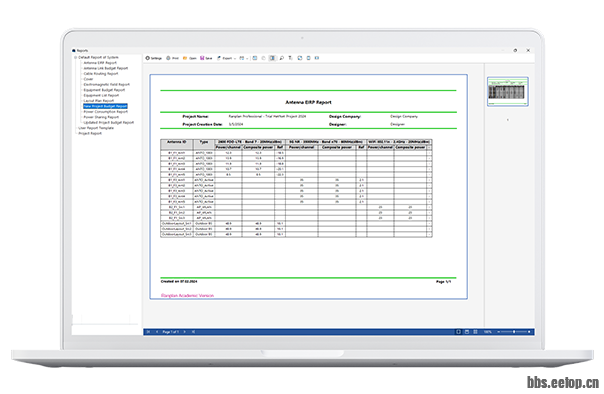Screen dimensions: 604x394
Task: Click the zoom in plus button
Action: click(529, 332)
